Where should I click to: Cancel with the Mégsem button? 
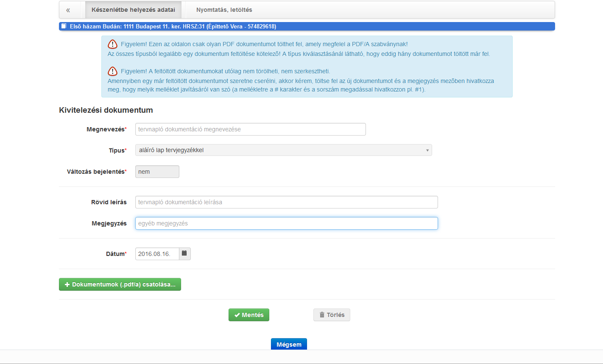[x=289, y=344]
